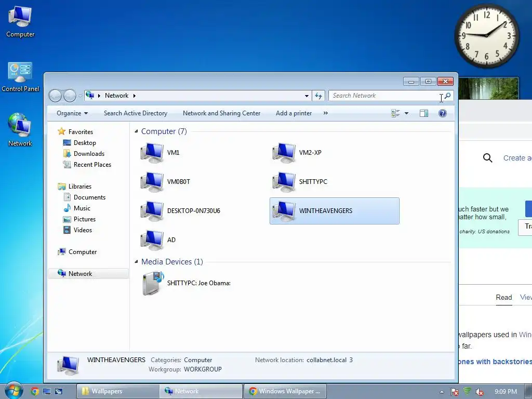The image size is (532, 399).
Task: Click WINTHEAVENGERS details pane computer icon
Action: pyautogui.click(x=68, y=365)
